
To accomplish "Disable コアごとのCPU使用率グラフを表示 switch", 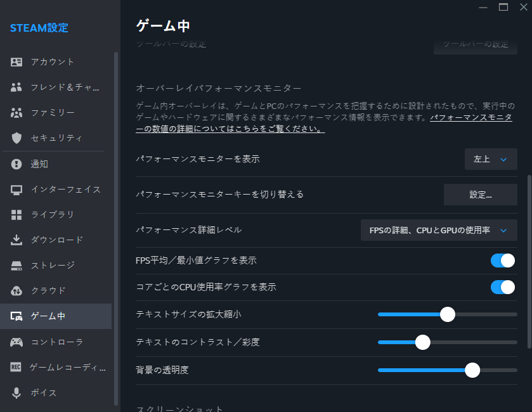I will click(x=503, y=287).
